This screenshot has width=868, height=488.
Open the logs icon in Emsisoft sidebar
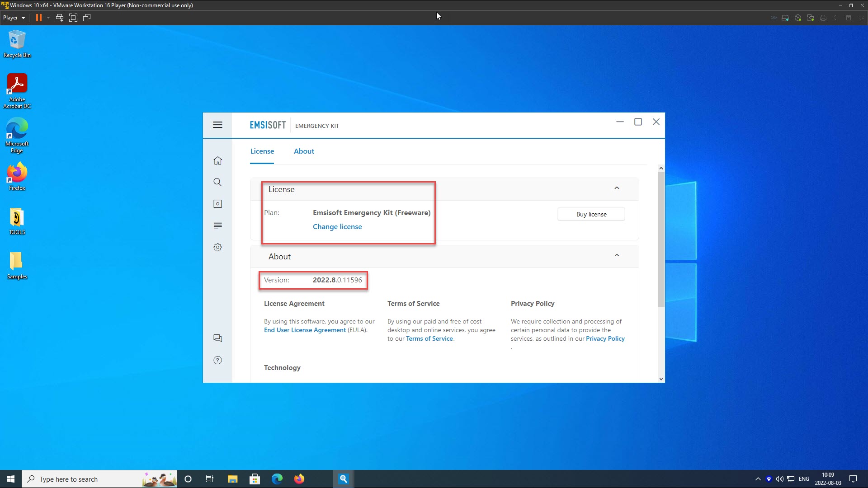[x=217, y=225]
